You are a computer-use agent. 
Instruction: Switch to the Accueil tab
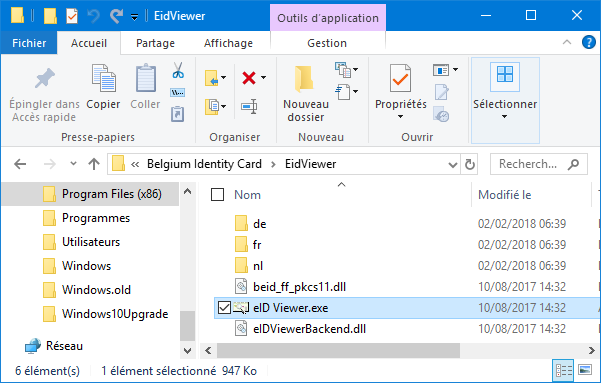click(89, 43)
